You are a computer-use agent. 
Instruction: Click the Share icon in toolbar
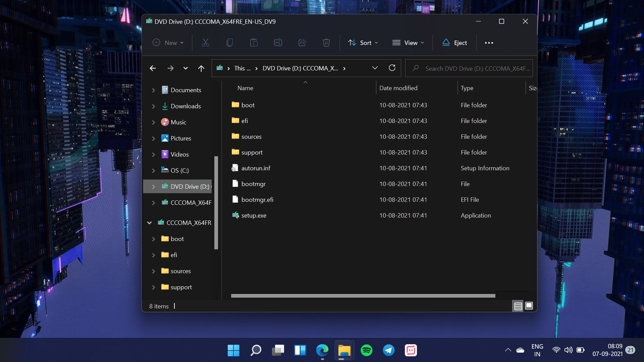click(302, 43)
